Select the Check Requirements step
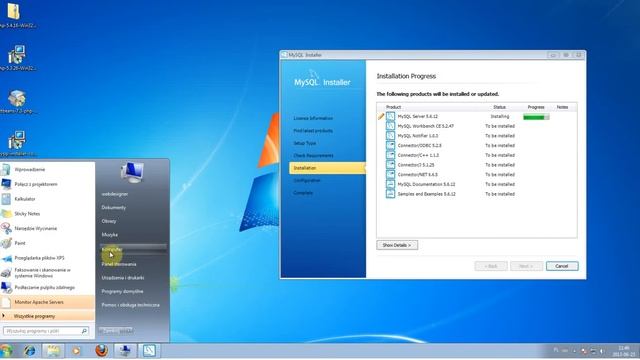Image resolution: width=640 pixels, height=360 pixels. pos(313,156)
